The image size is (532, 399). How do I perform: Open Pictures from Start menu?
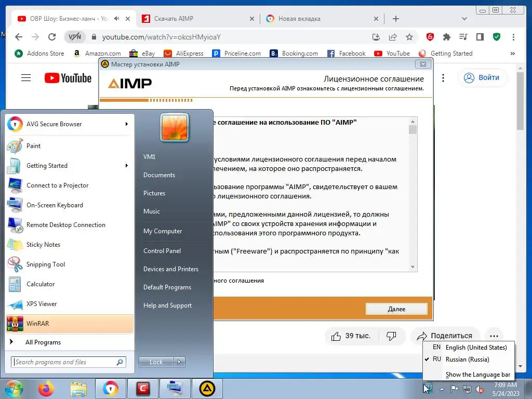[x=154, y=193]
